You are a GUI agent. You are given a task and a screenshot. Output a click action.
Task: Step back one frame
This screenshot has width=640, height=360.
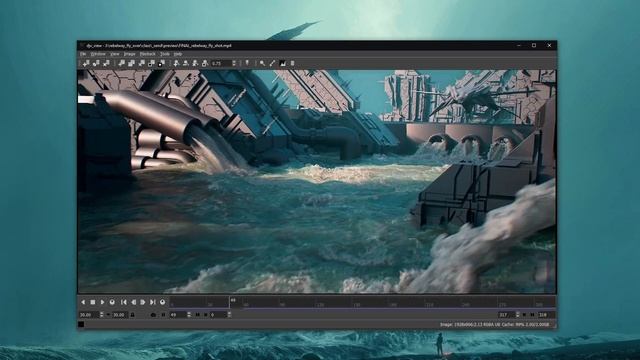click(x=133, y=302)
